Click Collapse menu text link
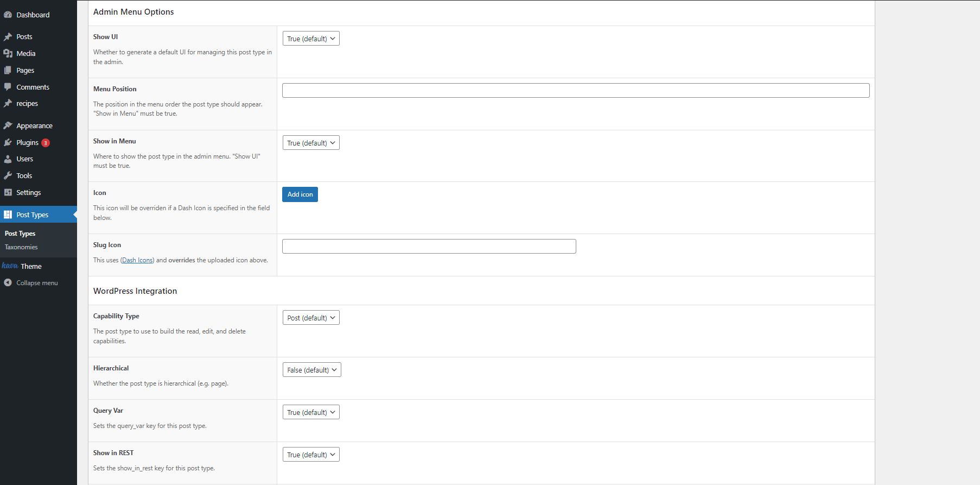 tap(37, 283)
